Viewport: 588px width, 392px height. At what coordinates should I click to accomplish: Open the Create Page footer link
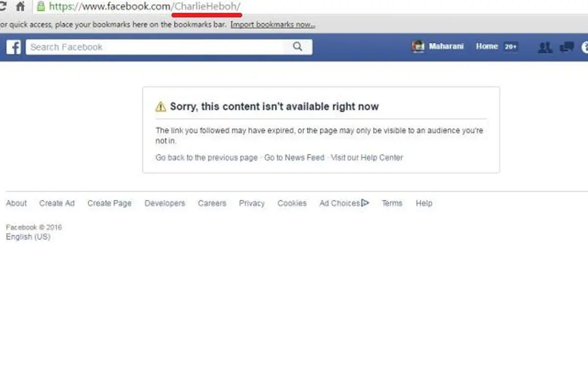109,203
